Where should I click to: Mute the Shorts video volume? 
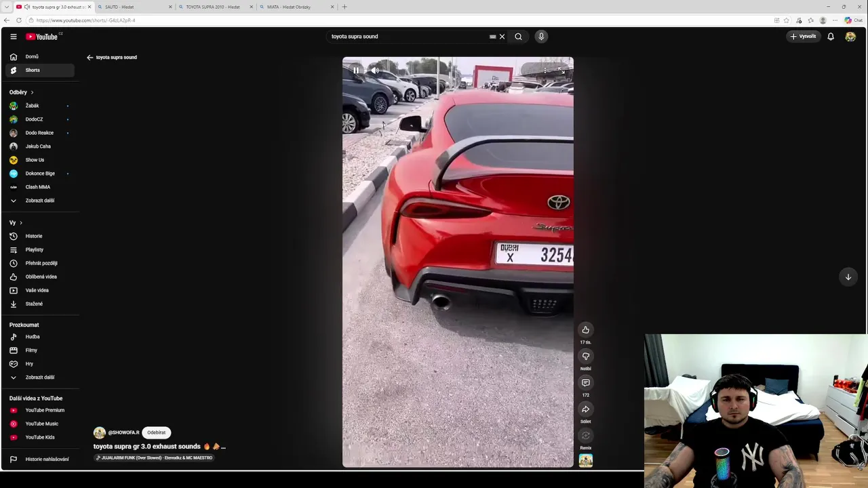pyautogui.click(x=375, y=70)
